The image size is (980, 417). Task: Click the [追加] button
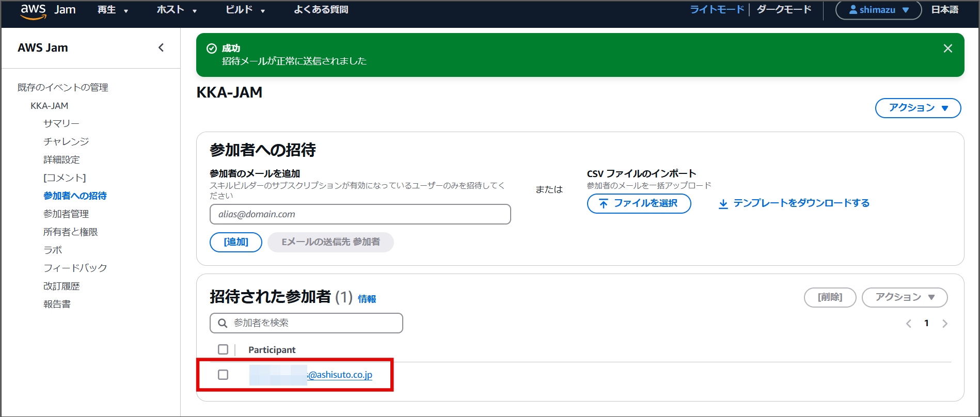tap(236, 242)
